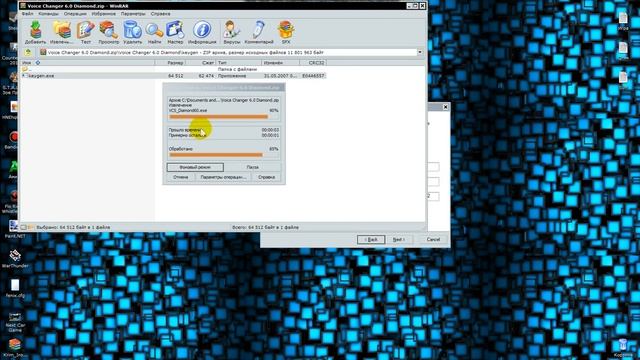
Task: Click the Обработано total progress bar
Action: [224, 155]
